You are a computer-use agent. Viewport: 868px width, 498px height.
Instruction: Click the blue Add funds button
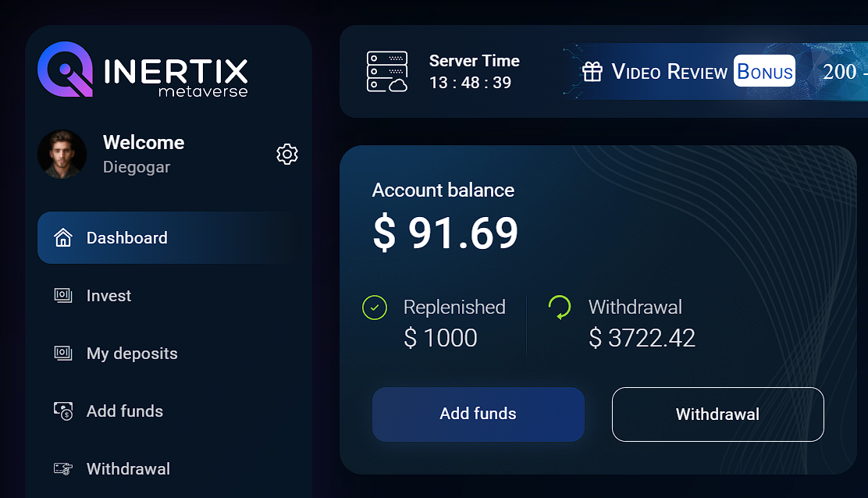[478, 414]
